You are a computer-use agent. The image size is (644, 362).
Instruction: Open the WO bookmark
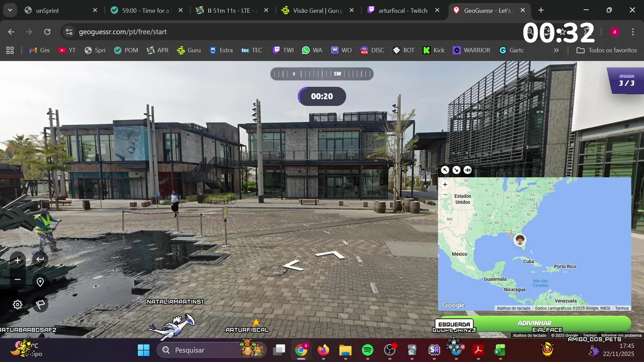(342, 50)
